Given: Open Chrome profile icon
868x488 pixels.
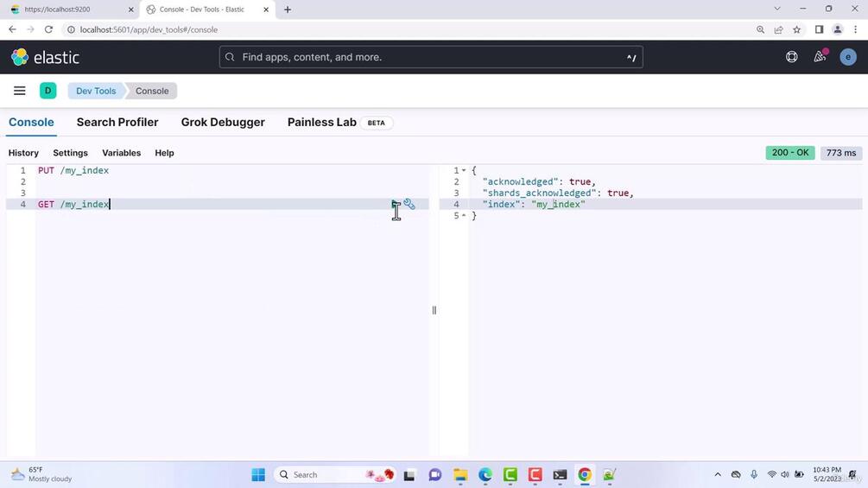Looking at the screenshot, I should coord(838,30).
